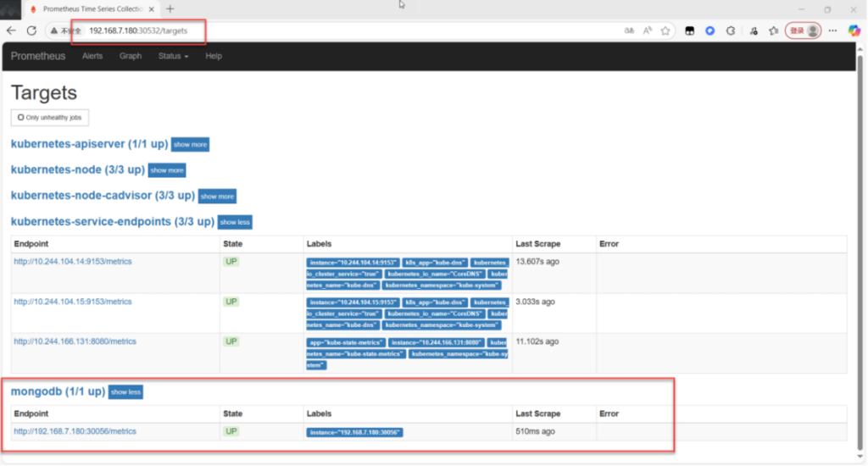Screen dimensions: 868x466
Task: Click the browser back arrow
Action: pyautogui.click(x=12, y=31)
